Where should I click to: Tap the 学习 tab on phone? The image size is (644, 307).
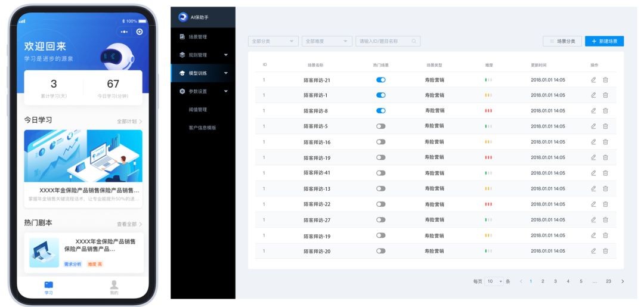tap(48, 288)
